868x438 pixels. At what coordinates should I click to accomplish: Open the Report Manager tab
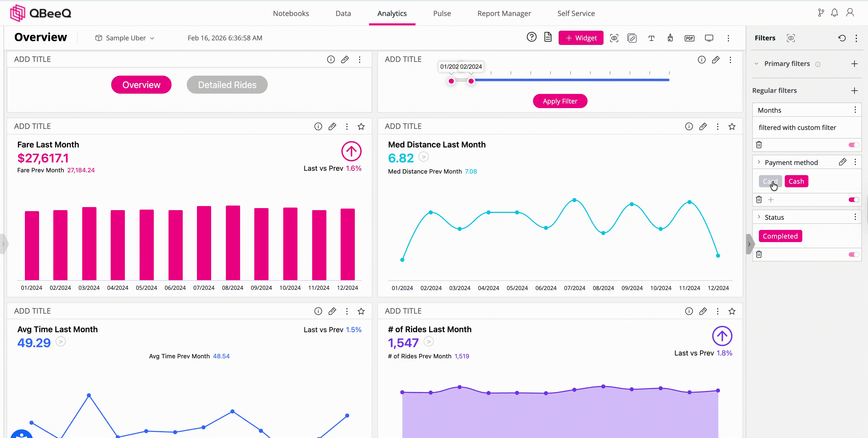[504, 13]
